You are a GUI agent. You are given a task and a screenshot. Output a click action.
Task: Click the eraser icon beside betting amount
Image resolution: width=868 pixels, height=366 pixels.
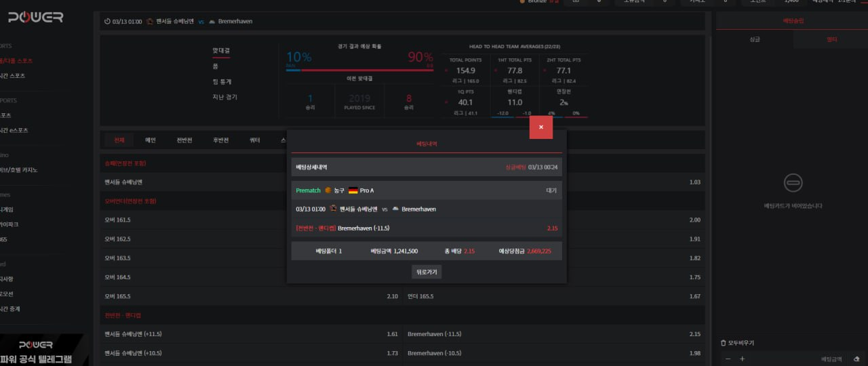click(x=856, y=359)
